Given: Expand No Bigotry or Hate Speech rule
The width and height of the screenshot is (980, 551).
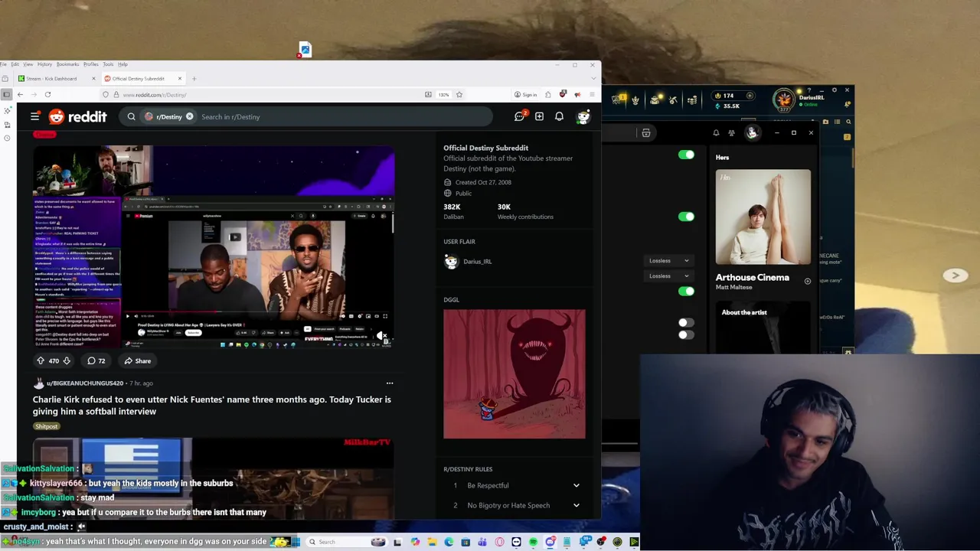Looking at the screenshot, I should pyautogui.click(x=517, y=505).
